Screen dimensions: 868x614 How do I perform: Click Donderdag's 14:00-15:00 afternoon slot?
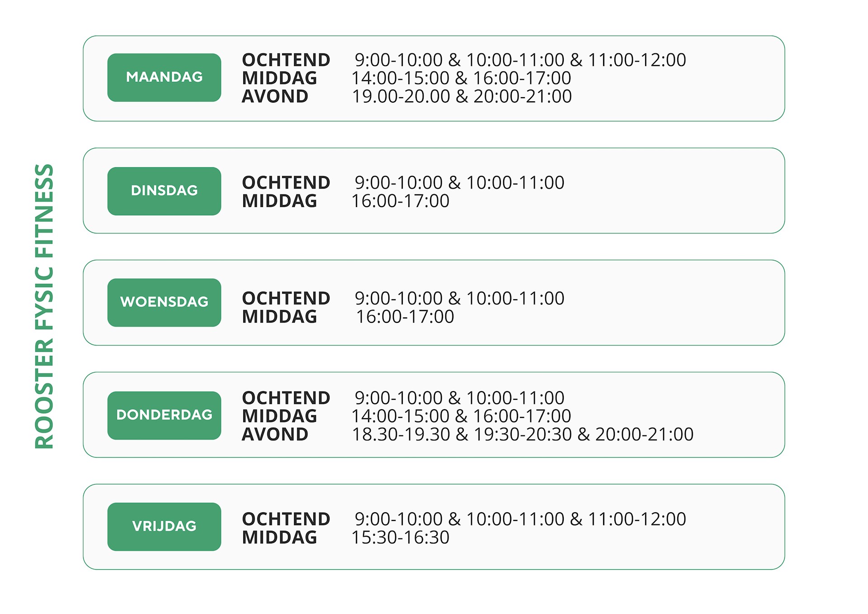[400, 416]
